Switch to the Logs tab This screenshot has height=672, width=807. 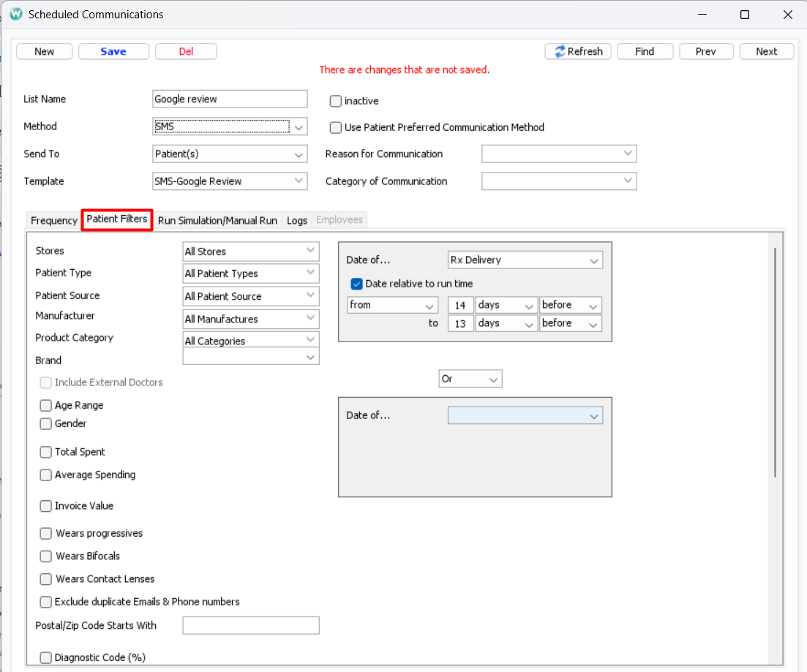click(297, 220)
